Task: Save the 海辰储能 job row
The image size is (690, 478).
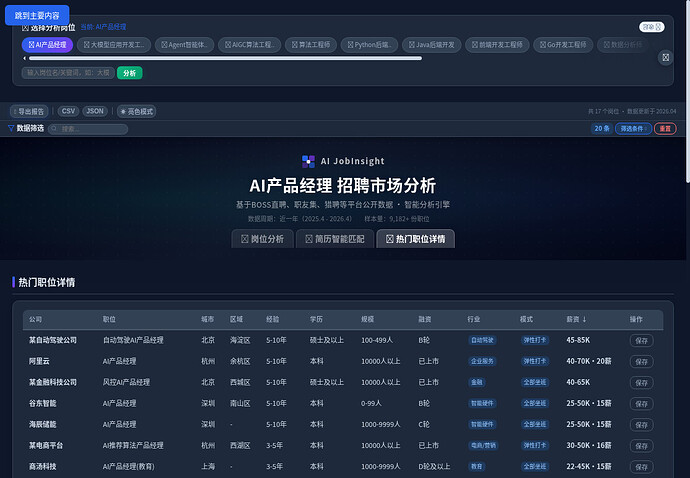Action: pyautogui.click(x=641, y=425)
